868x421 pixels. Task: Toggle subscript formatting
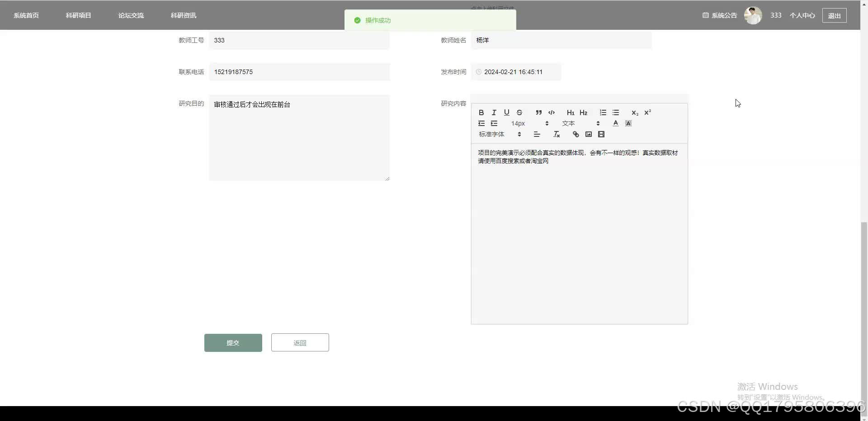(x=635, y=113)
